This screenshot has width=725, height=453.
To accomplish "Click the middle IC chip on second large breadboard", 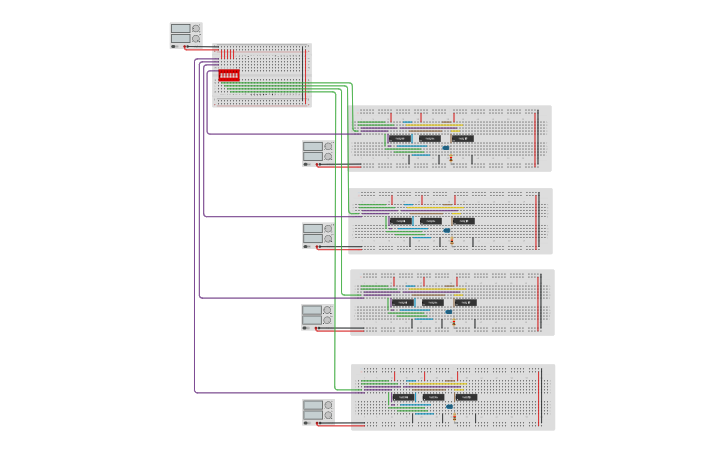I will click(x=430, y=221).
